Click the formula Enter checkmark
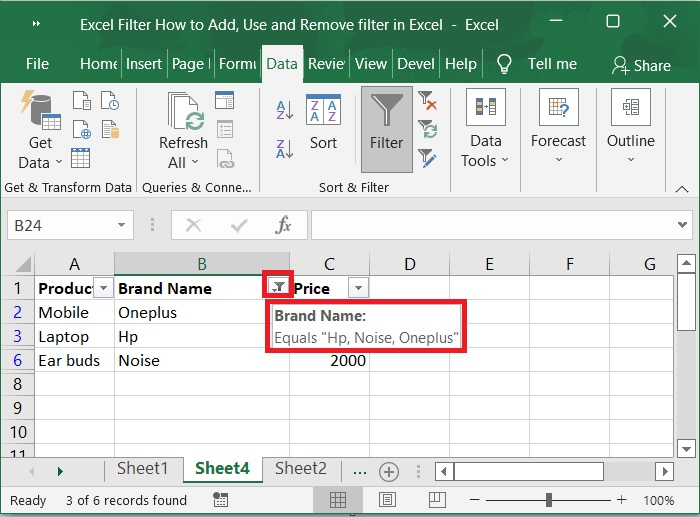The width and height of the screenshot is (700, 517). point(239,225)
